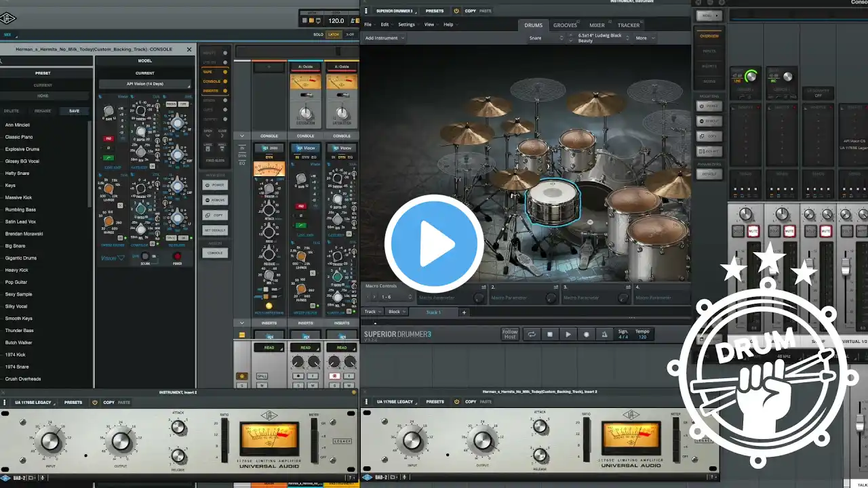The width and height of the screenshot is (868, 488).
Task: Open the Superior Drummer 3 plugin selector dropdown
Action: tap(395, 11)
